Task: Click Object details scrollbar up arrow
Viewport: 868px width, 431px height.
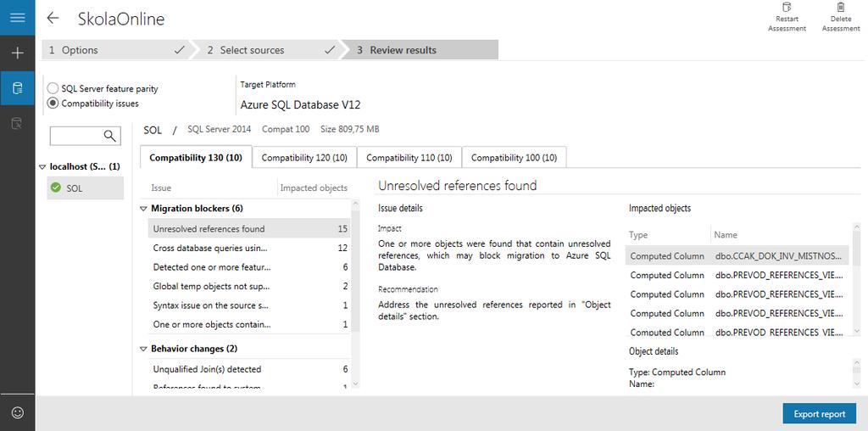Action: (x=857, y=363)
